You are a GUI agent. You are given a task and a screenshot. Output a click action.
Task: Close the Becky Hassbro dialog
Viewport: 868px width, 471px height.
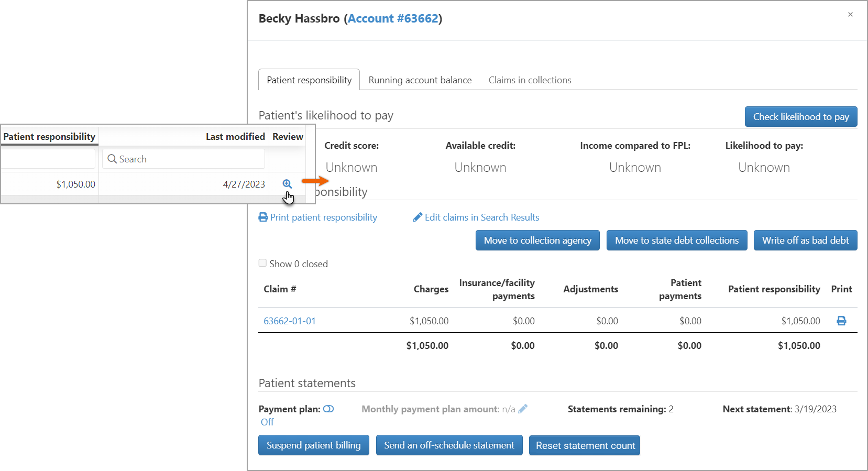[x=850, y=15]
